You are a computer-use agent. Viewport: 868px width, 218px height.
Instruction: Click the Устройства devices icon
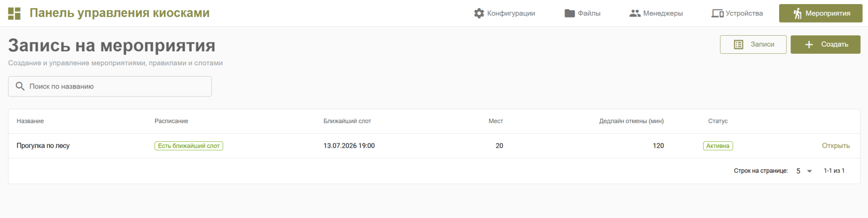717,13
